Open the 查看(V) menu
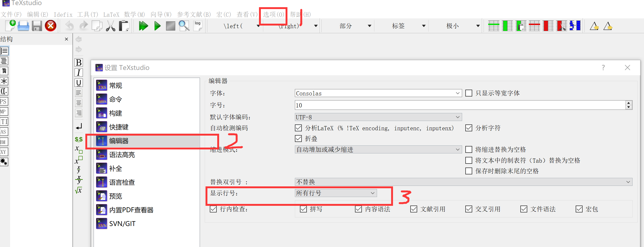Screen dimensions: 644x247 [247, 14]
